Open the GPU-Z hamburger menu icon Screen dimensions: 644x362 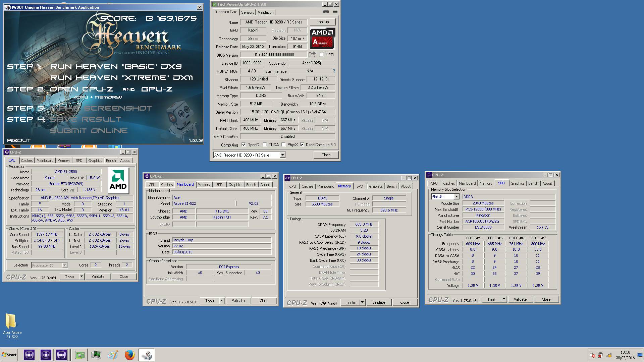pyautogui.click(x=335, y=12)
